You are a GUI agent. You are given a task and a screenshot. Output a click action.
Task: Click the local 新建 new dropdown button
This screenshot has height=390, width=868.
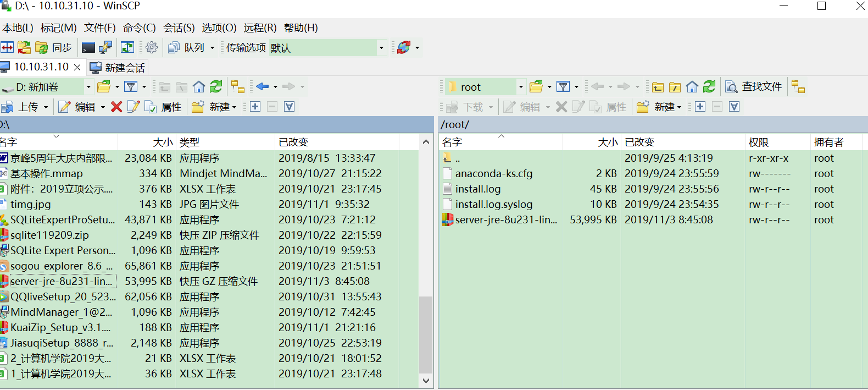(214, 107)
